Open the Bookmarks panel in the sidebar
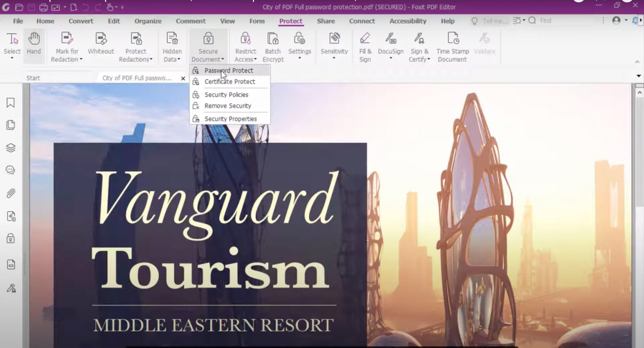The height and width of the screenshot is (348, 644). pos(11,103)
